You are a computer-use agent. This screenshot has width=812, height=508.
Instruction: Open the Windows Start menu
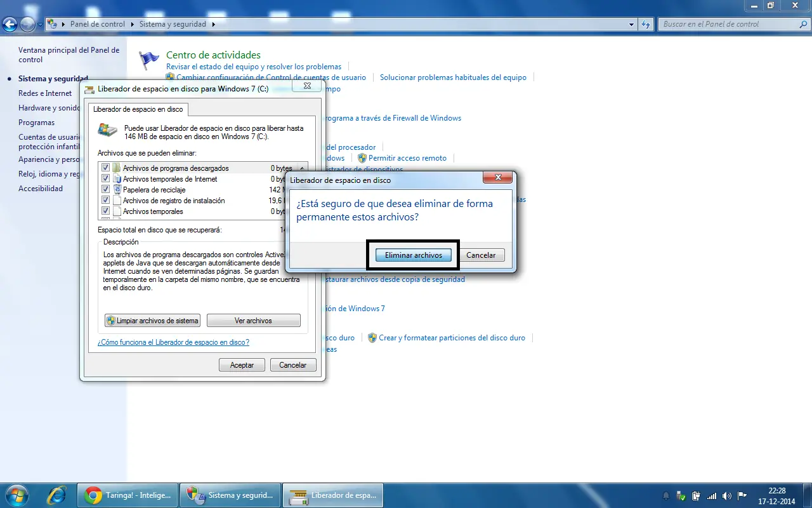[17, 495]
